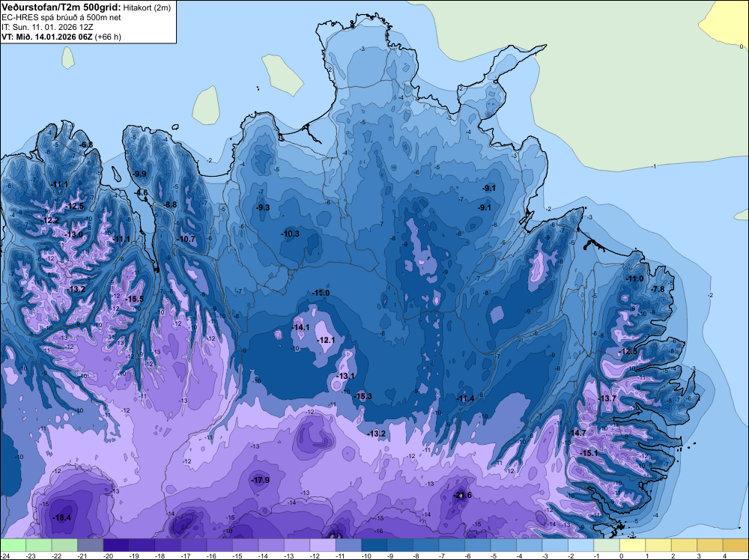This screenshot has width=749, height=560.
Task: Click the (+66 h) forecast offset
Action: pos(107,37)
